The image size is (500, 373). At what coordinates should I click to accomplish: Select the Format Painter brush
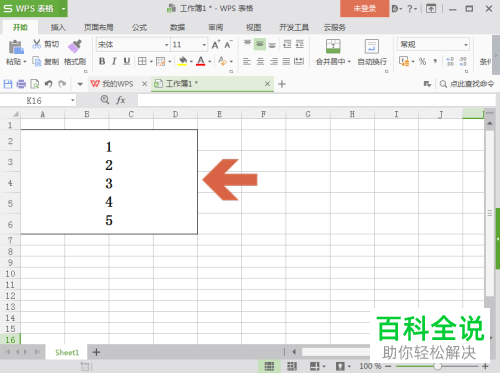click(x=75, y=46)
